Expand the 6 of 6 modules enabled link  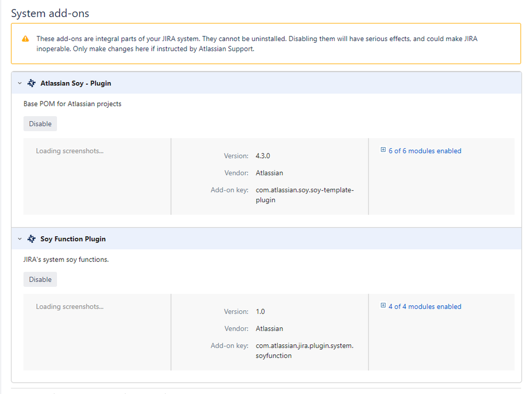click(x=425, y=151)
